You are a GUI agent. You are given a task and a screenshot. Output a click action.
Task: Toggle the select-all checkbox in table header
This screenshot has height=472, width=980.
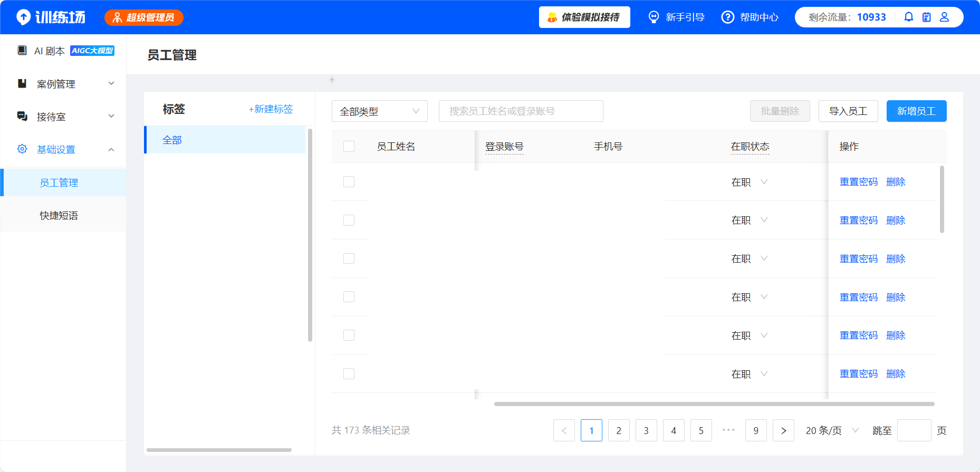tap(349, 146)
